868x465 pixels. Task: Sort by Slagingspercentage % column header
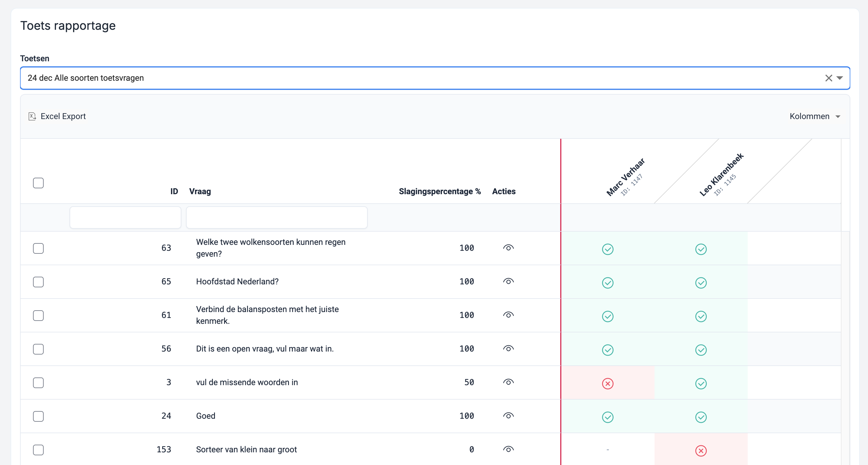pos(439,192)
